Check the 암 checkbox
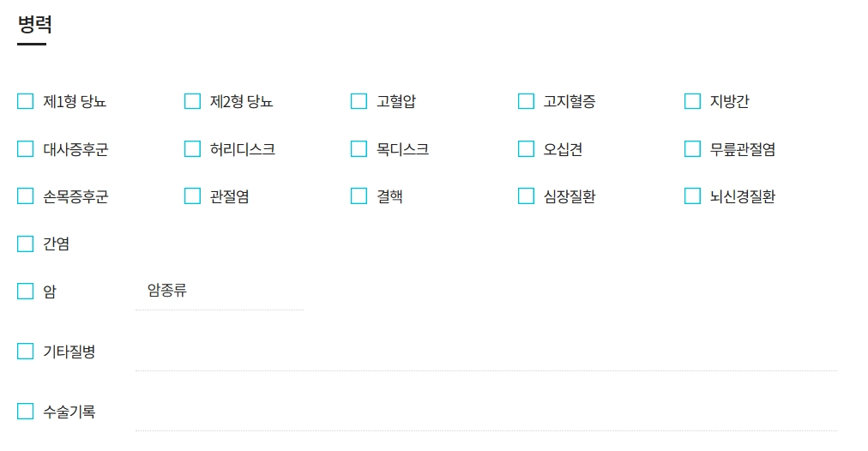This screenshot has width=868, height=451. coord(26,291)
